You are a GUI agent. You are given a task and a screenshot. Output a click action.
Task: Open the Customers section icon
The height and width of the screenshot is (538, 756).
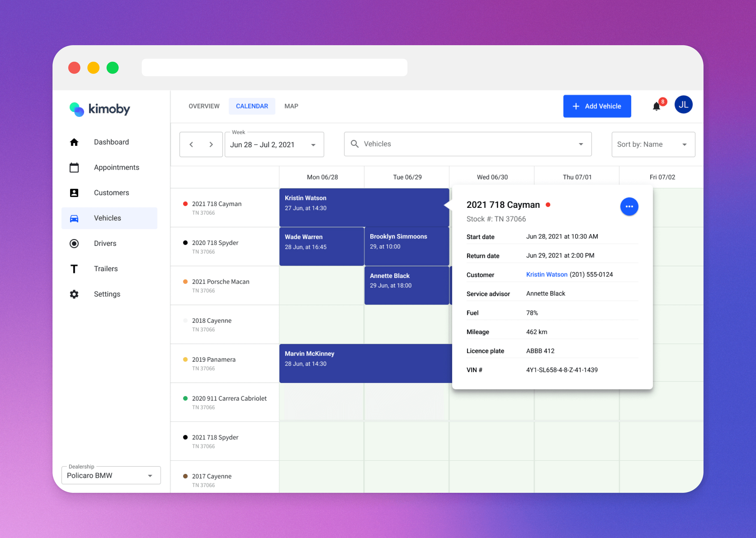74,193
